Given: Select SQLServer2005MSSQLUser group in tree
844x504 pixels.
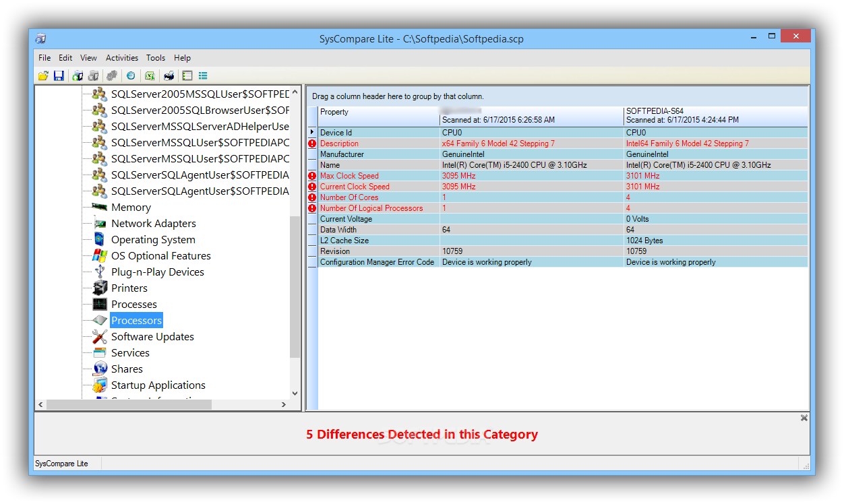Looking at the screenshot, I should [200, 94].
